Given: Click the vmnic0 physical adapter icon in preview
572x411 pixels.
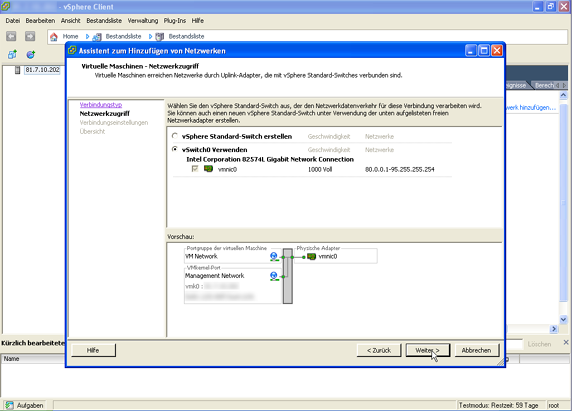Looking at the screenshot, I should click(311, 256).
